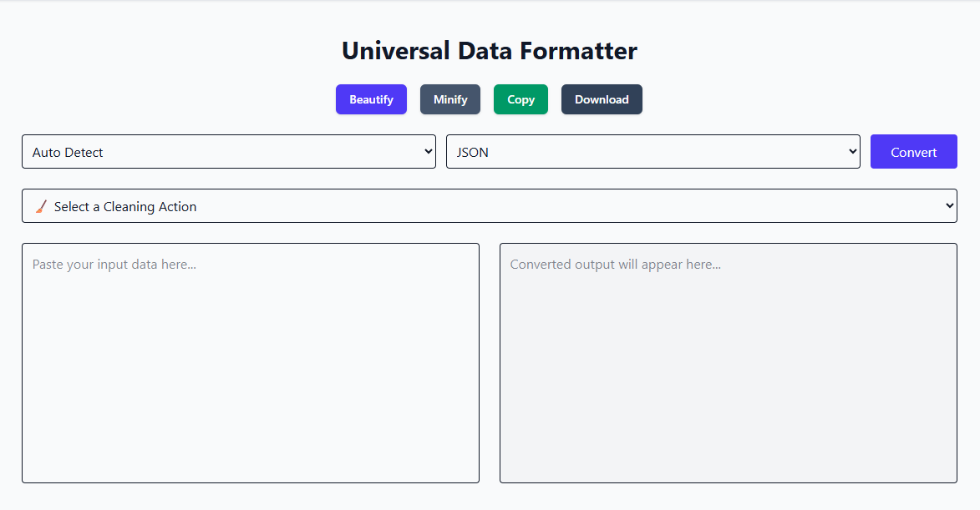Screen dimensions: 980x510
Task: Click the chevron on the Auto Detect selector
Action: coord(428,151)
